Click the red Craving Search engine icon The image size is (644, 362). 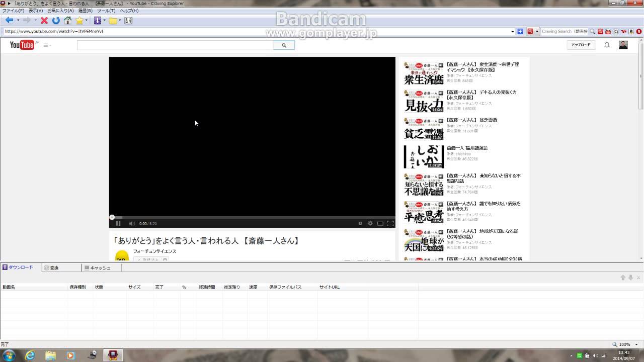point(530,31)
